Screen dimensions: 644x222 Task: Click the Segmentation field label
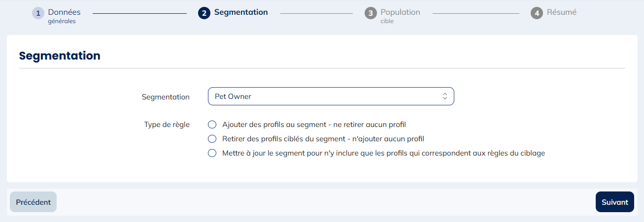pyautogui.click(x=166, y=97)
